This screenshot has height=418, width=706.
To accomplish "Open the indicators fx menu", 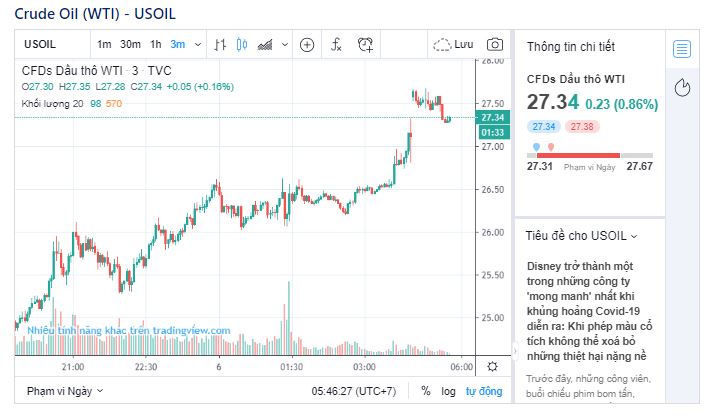I will [336, 44].
